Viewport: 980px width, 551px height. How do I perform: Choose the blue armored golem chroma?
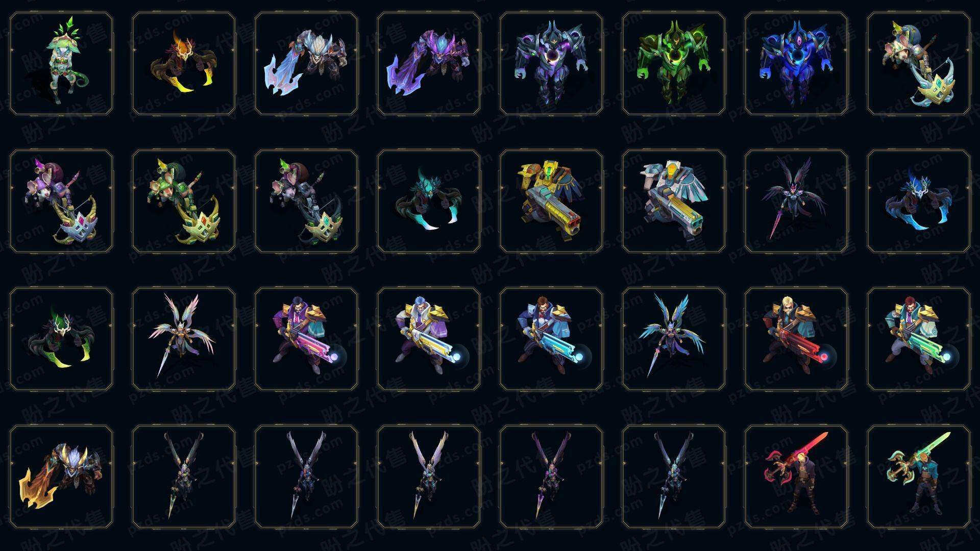796,63
